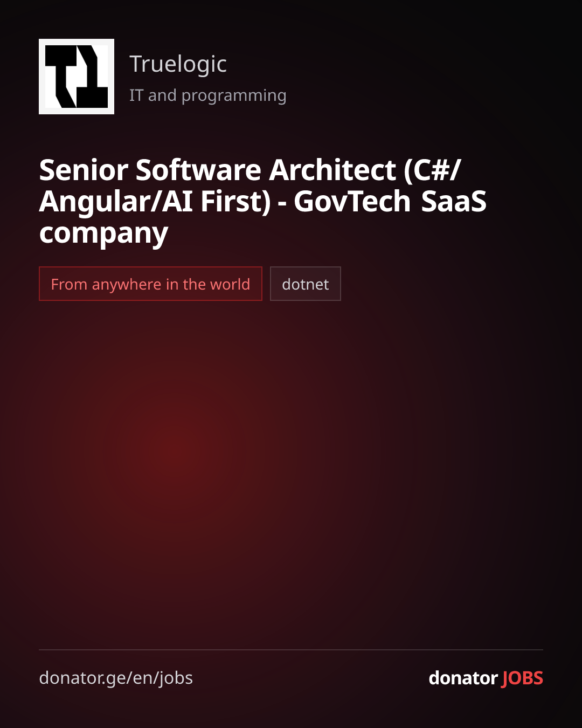582x728 pixels.
Task: Click the Truelogic company logo
Action: 77,77
